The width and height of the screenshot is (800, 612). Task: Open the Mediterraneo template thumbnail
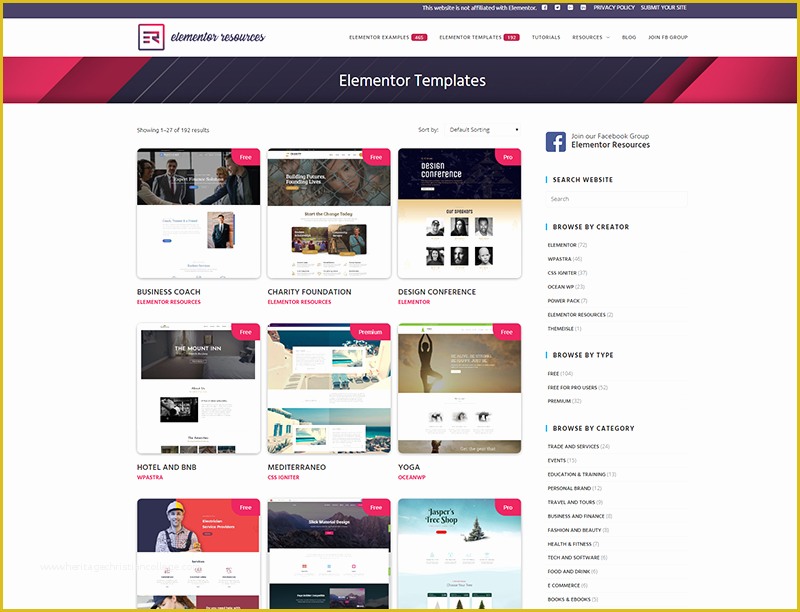click(329, 388)
